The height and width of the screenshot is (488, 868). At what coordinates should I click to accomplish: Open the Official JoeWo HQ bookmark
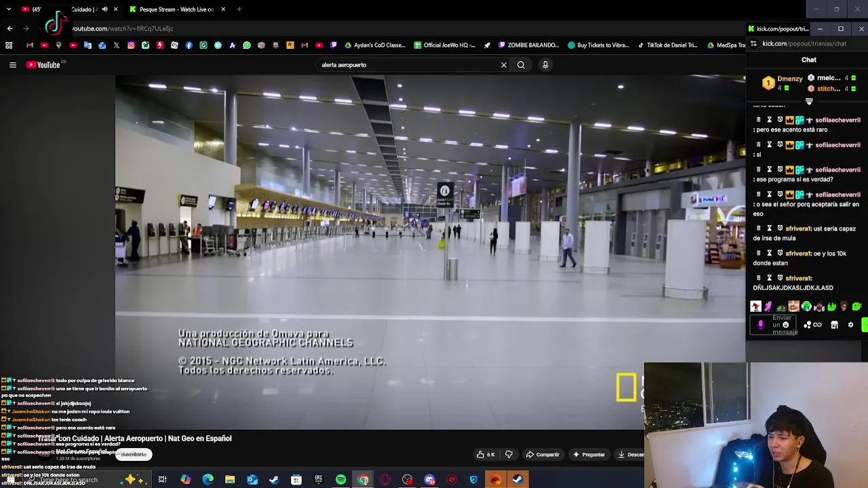point(445,45)
